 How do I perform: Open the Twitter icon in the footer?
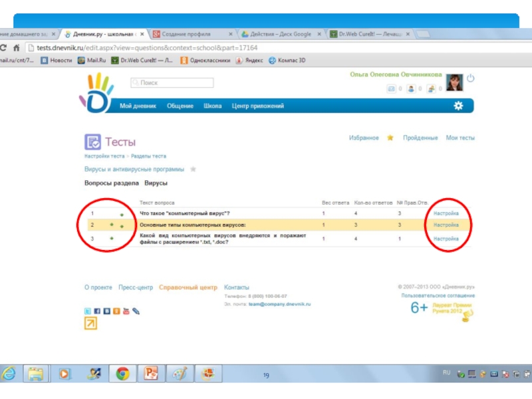88,311
